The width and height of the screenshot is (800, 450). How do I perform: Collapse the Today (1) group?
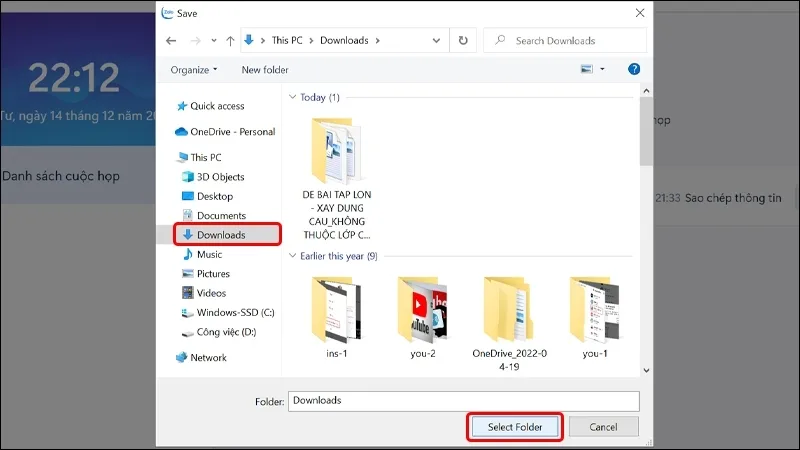[x=292, y=97]
